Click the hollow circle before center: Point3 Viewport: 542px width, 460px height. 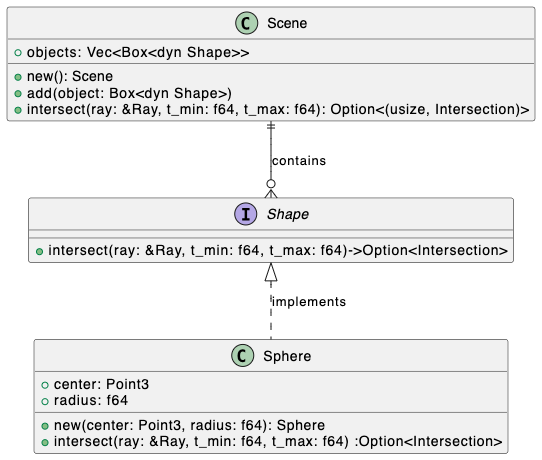[45, 385]
